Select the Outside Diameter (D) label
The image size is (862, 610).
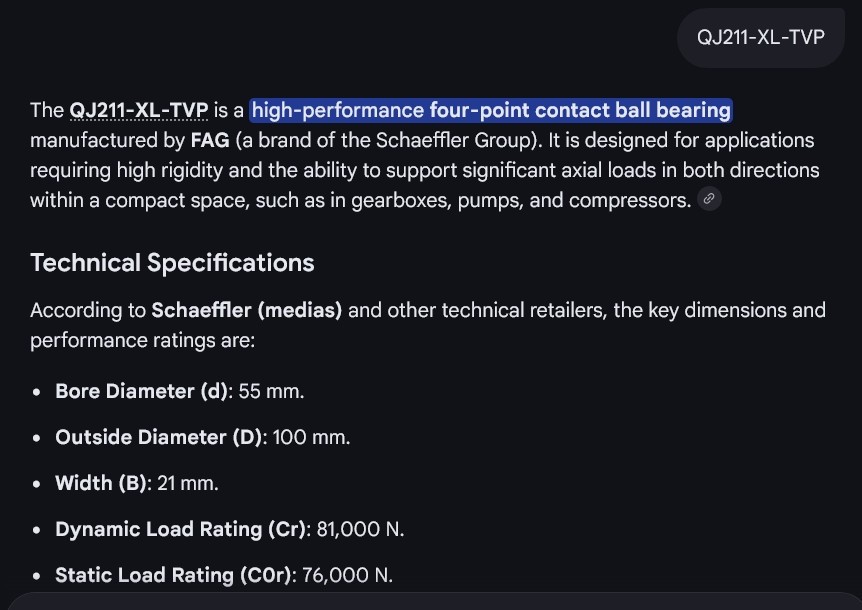[x=159, y=437]
